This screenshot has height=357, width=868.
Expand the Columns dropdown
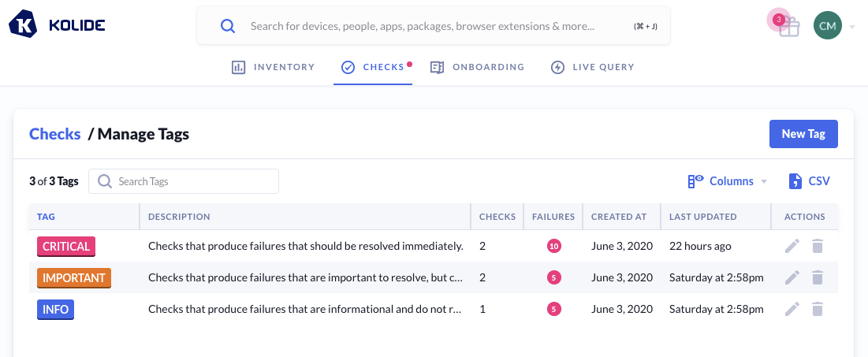coord(727,181)
